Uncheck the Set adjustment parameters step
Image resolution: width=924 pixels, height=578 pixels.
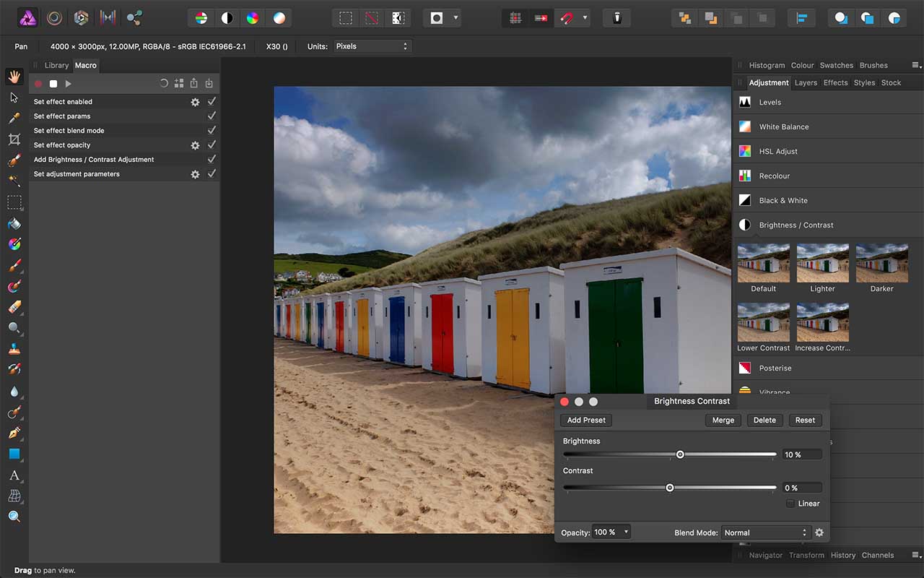coord(212,174)
